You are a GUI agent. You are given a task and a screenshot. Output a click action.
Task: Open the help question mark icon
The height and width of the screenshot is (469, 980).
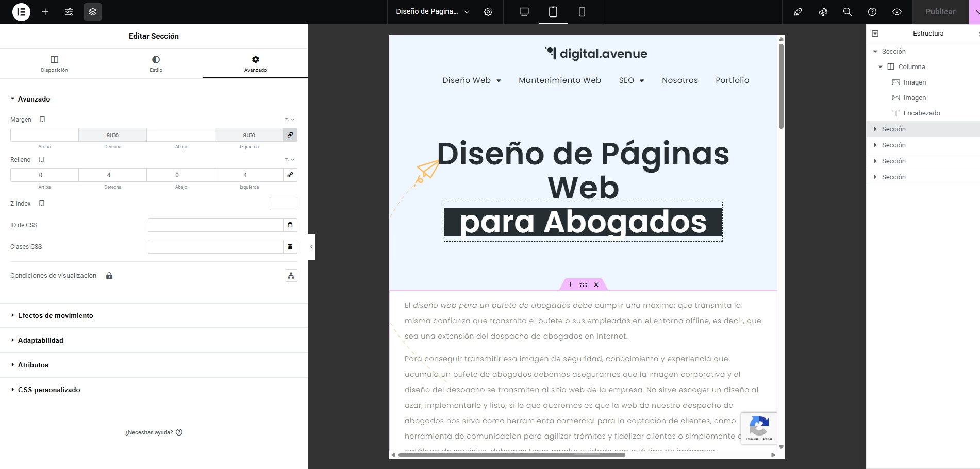click(x=872, y=11)
